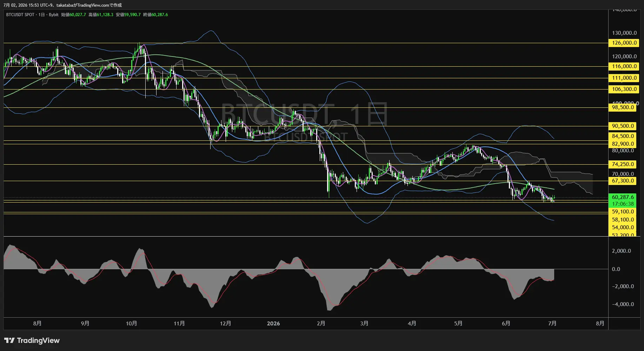Click the 0.0 level on oscillator scale

pos(616,269)
